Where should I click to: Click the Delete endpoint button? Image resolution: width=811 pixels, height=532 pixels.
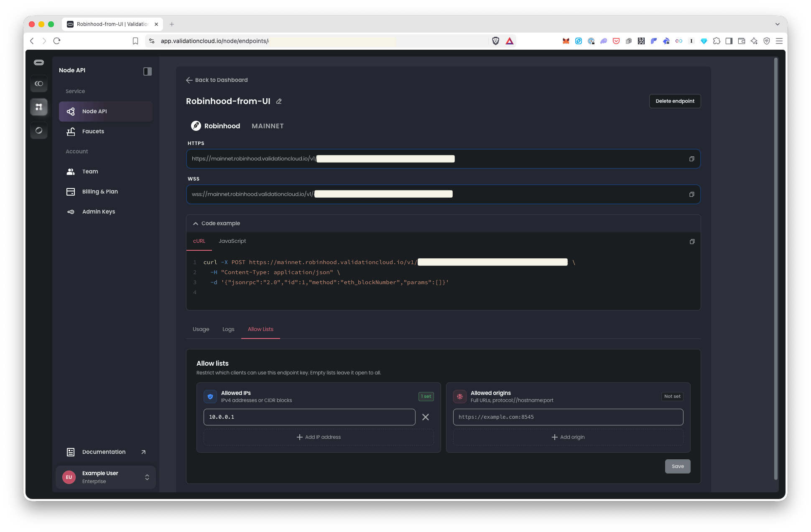(x=675, y=101)
